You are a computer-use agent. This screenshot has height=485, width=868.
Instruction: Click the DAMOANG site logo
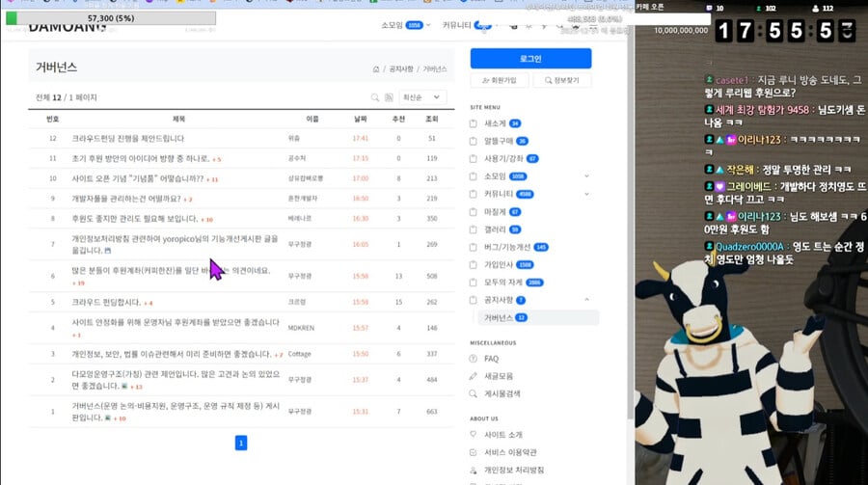click(x=67, y=28)
